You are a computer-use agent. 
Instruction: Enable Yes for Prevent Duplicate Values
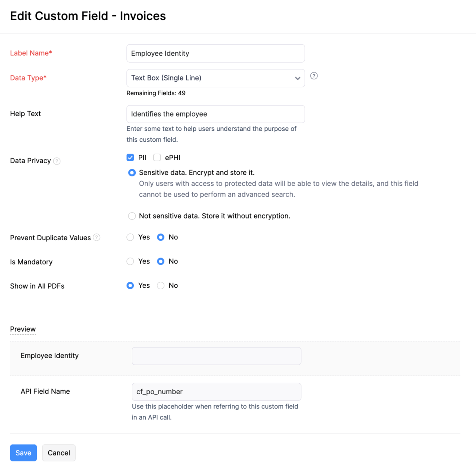[130, 237]
